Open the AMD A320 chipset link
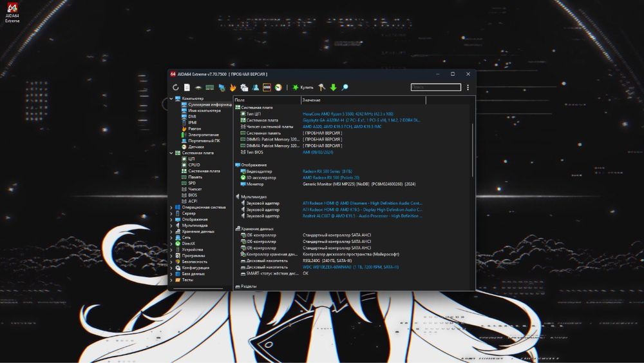 coord(342,126)
